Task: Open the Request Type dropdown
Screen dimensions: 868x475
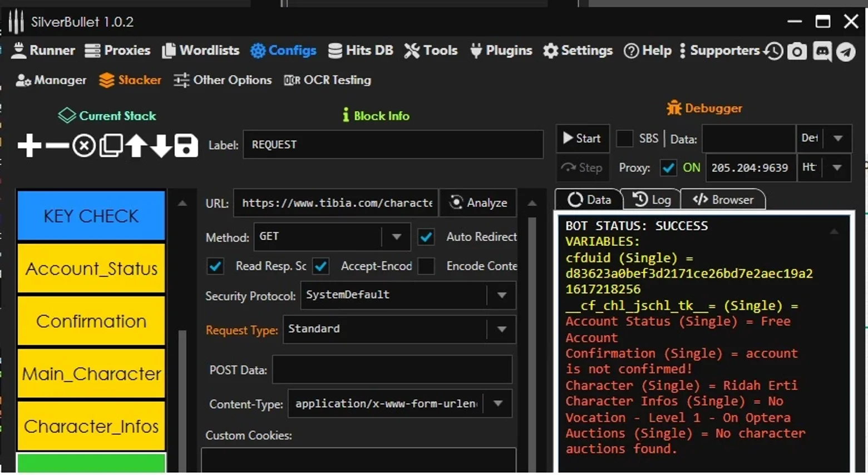Action: 501,329
